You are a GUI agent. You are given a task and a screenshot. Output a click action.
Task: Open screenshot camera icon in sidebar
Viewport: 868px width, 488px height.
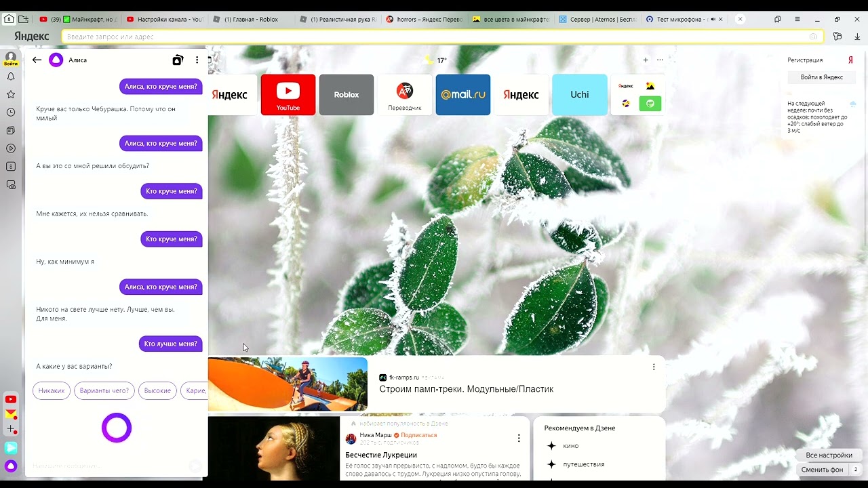click(11, 184)
